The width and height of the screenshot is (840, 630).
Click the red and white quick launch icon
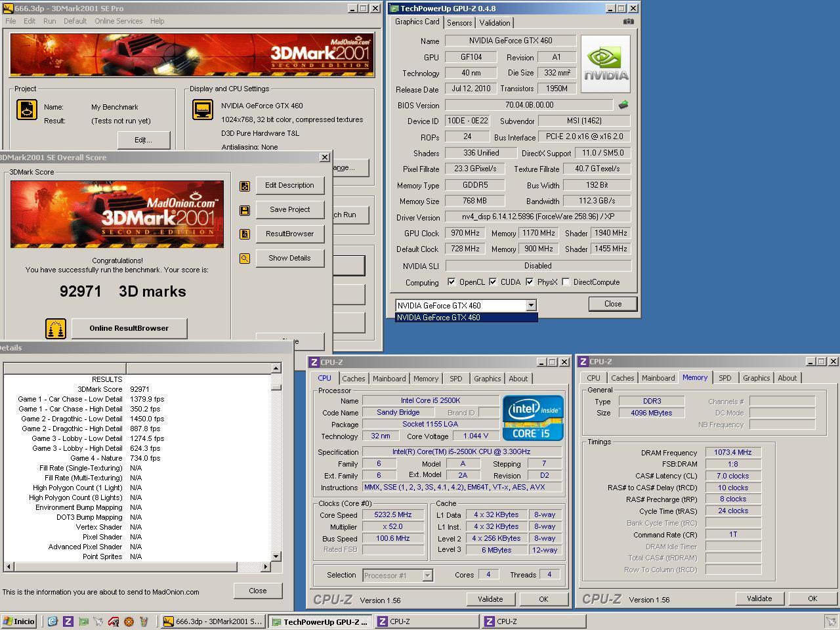(114, 621)
